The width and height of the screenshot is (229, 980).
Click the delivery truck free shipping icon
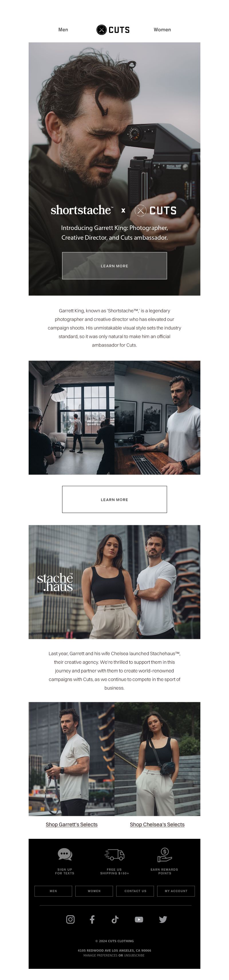pyautogui.click(x=114, y=855)
